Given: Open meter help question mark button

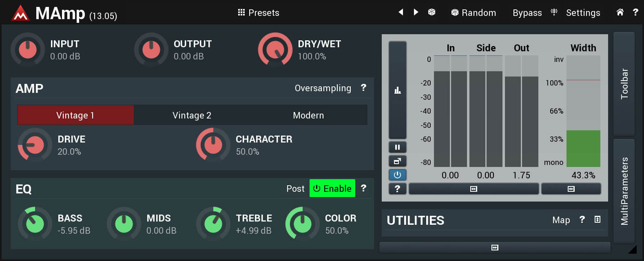Looking at the screenshot, I should (398, 189).
